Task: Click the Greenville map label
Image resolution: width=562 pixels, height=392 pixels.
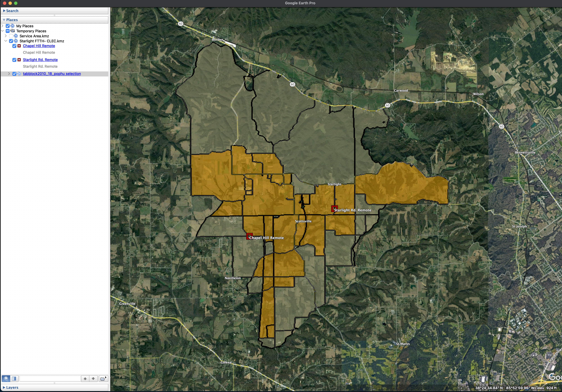Action: point(127,304)
